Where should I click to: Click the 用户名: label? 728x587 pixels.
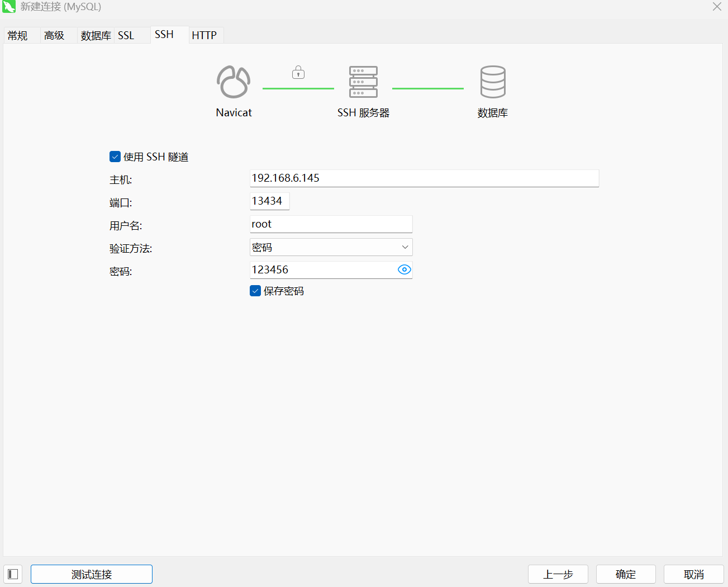pyautogui.click(x=126, y=226)
